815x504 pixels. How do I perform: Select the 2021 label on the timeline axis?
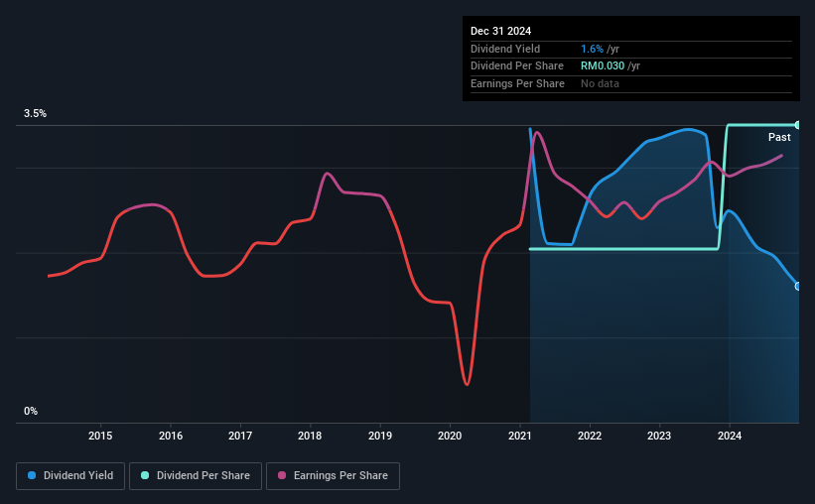(520, 436)
